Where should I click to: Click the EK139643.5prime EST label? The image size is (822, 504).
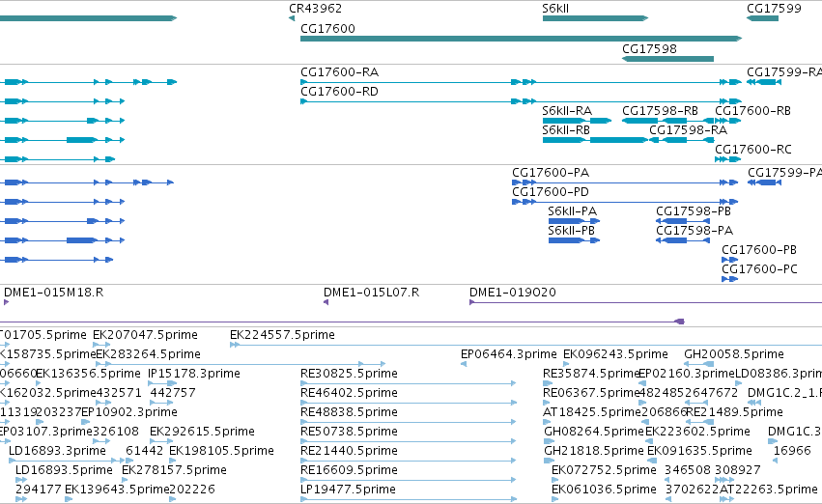[x=117, y=490]
